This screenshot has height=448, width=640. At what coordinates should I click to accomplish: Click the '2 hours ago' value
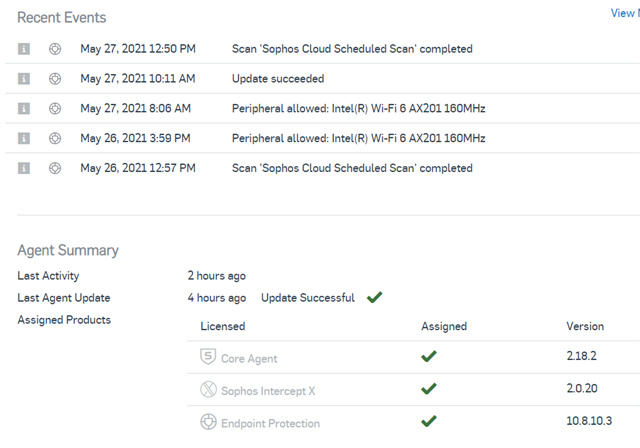(x=217, y=276)
